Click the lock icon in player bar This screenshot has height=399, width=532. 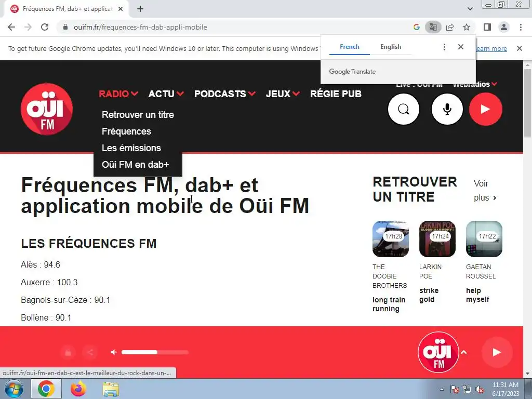tap(68, 352)
